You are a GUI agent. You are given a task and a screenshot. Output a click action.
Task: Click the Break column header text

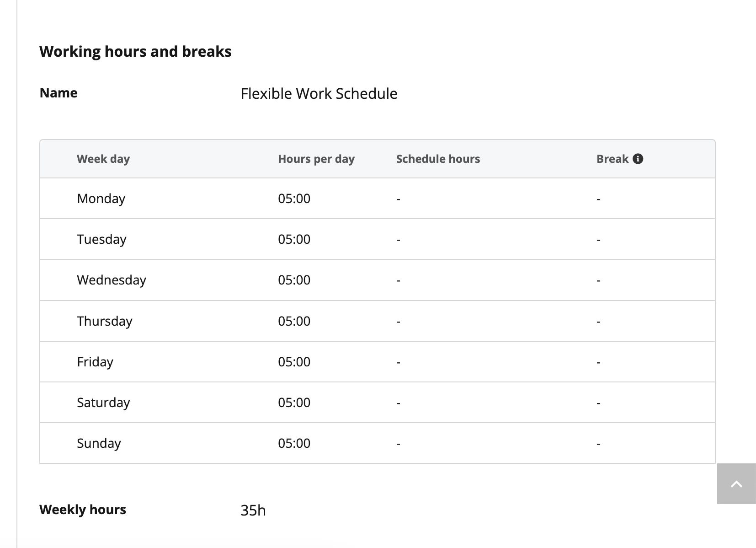(x=612, y=159)
